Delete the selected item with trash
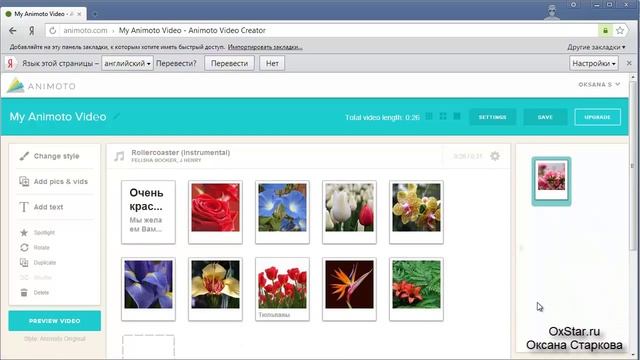The height and width of the screenshot is (360, 640). point(24,293)
